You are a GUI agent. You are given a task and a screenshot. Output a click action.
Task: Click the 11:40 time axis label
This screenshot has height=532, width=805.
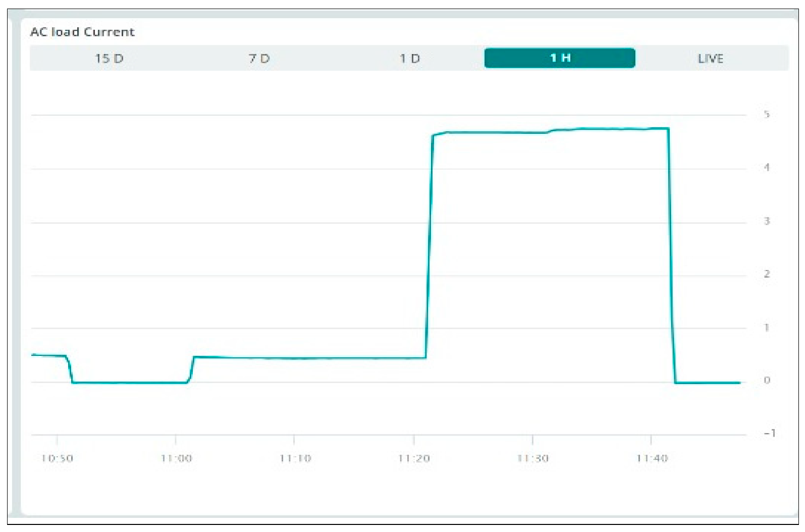[652, 458]
